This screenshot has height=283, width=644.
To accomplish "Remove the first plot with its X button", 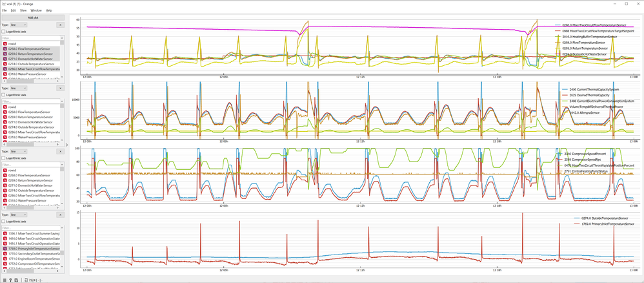I will click(x=61, y=25).
